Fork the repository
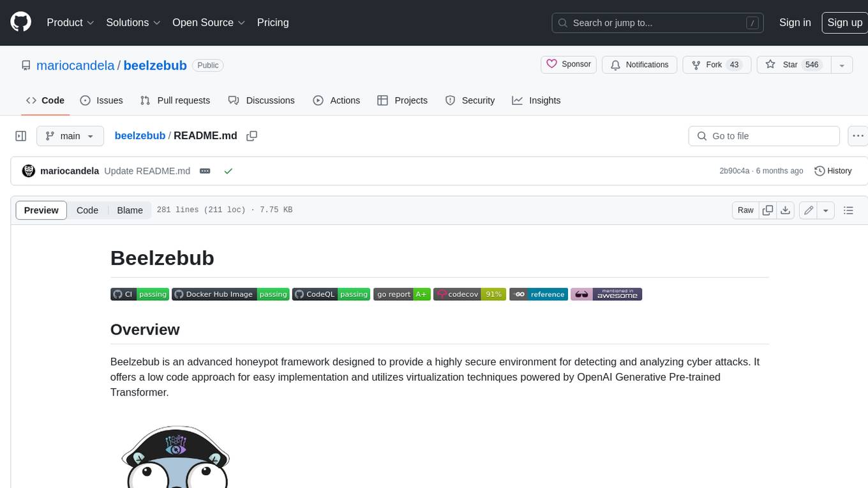Screen dimensions: 868x488 click(x=717, y=65)
